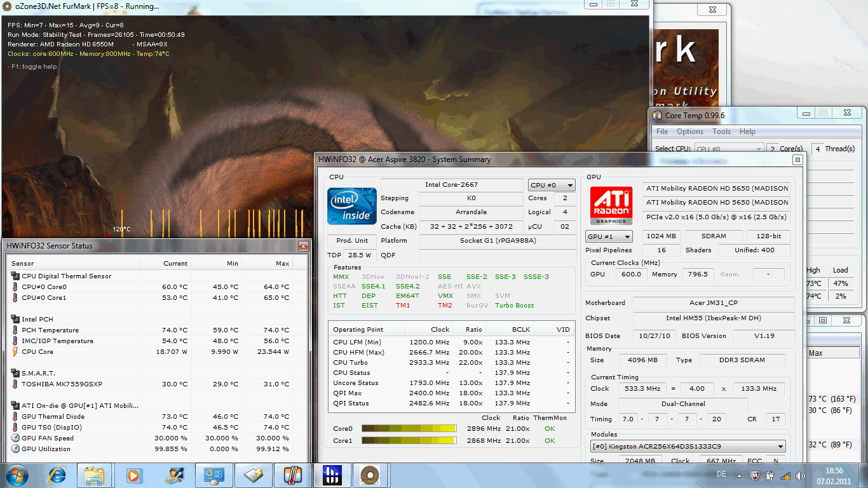Click thermometer icon beside TOSHIBA MK7559GSXP
The image size is (868, 488).
tap(15, 384)
